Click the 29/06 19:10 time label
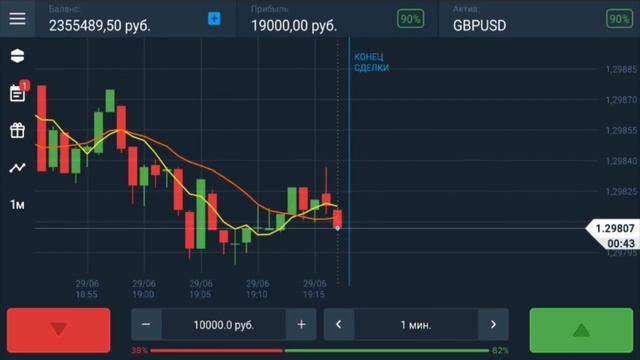The width and height of the screenshot is (640, 360). tap(258, 289)
